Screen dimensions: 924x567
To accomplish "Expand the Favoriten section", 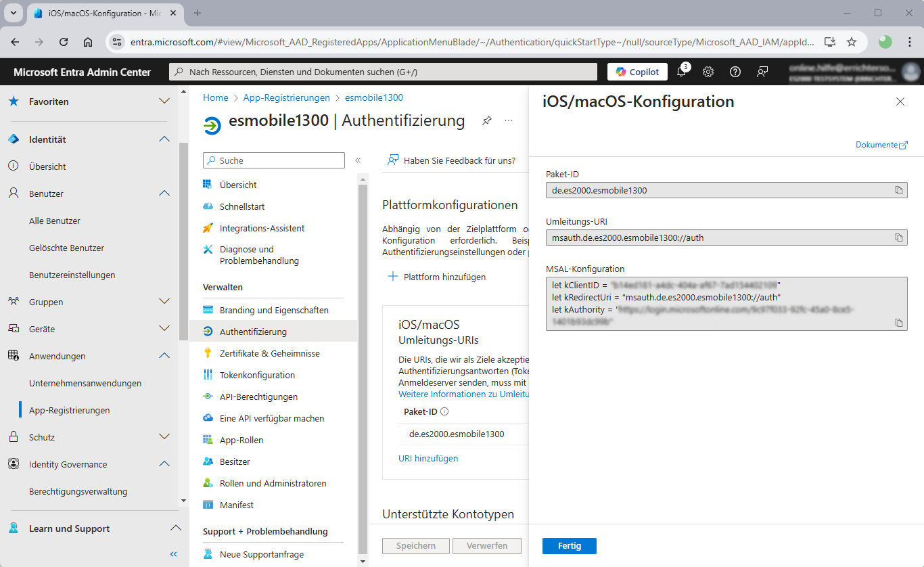I will coord(164,101).
